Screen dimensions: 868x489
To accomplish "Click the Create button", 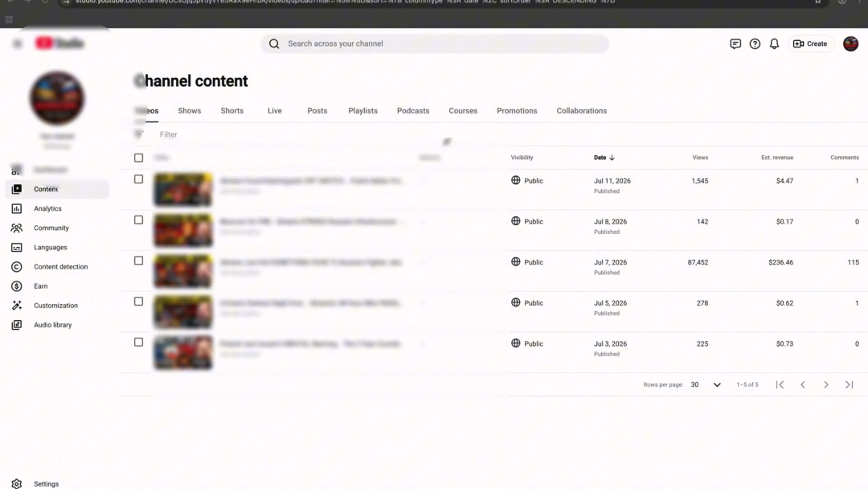I will [810, 43].
